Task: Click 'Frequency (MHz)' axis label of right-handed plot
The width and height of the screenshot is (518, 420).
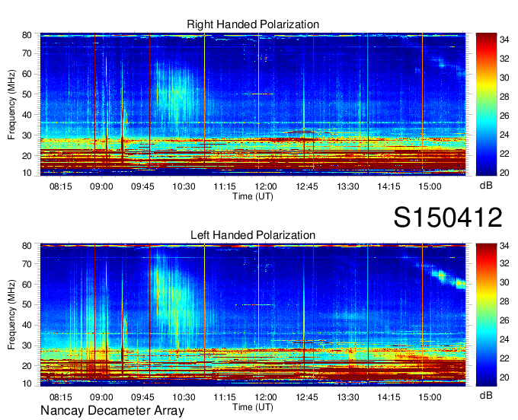Action: pyautogui.click(x=11, y=104)
